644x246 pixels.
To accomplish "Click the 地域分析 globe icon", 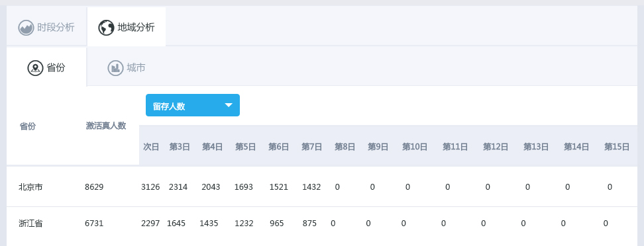I will click(x=106, y=28).
